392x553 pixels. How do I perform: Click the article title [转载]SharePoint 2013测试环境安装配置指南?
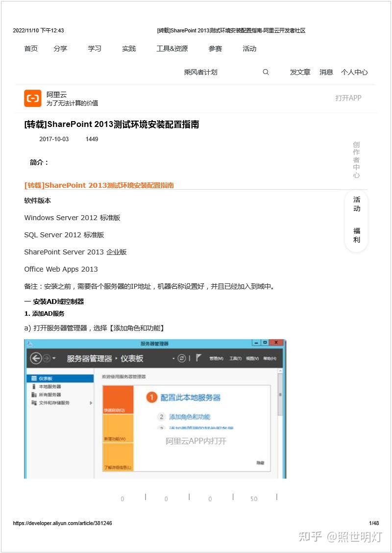(x=111, y=125)
